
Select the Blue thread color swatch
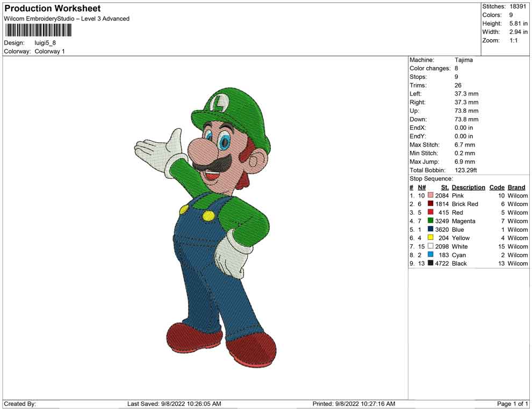pyautogui.click(x=430, y=230)
